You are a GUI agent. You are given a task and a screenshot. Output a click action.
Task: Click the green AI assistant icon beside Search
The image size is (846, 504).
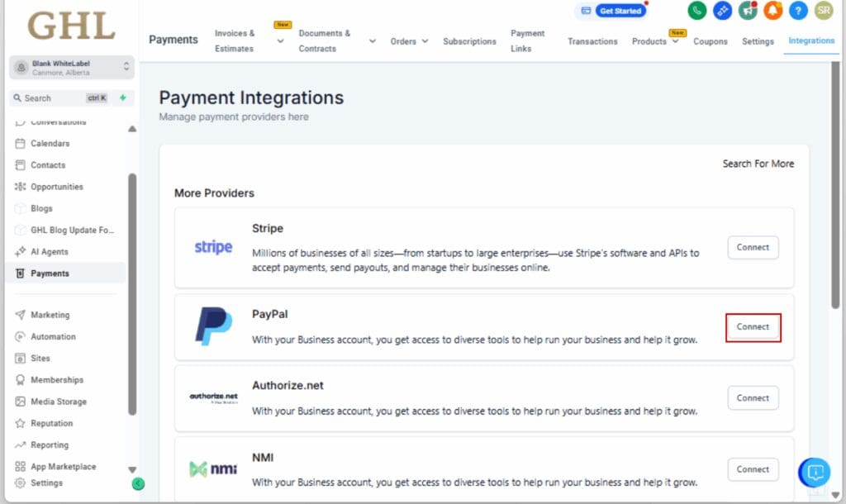click(121, 97)
